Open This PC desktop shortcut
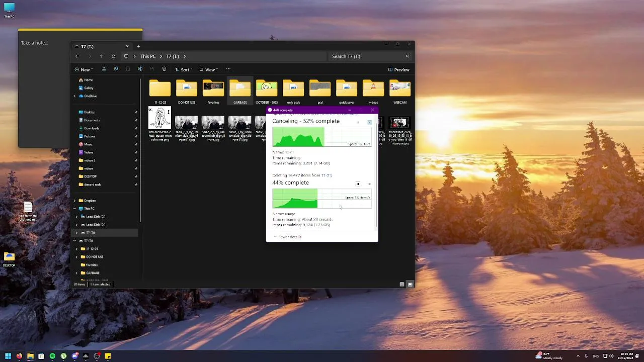 click(9, 10)
